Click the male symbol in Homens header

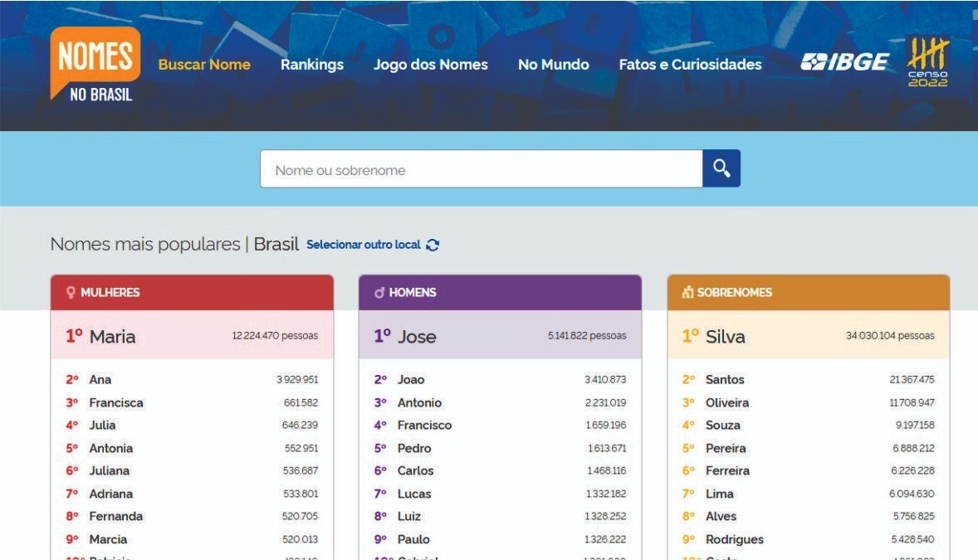click(379, 293)
